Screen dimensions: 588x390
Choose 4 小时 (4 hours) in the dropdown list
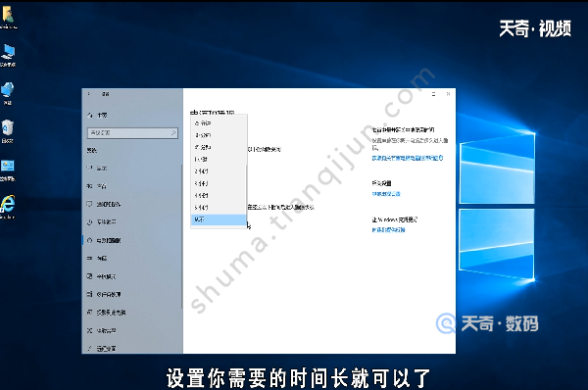coord(219,195)
